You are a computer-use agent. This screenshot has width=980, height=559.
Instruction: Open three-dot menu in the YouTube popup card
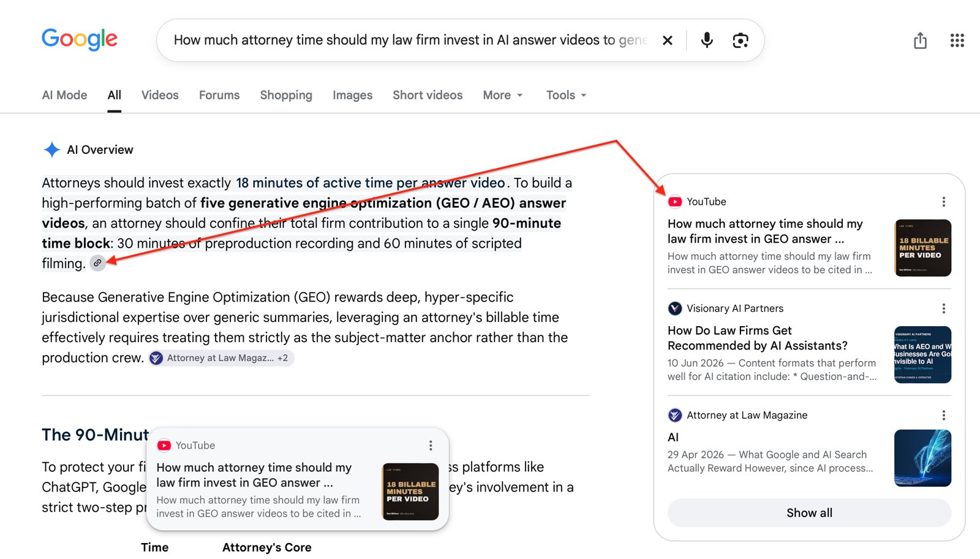(431, 446)
